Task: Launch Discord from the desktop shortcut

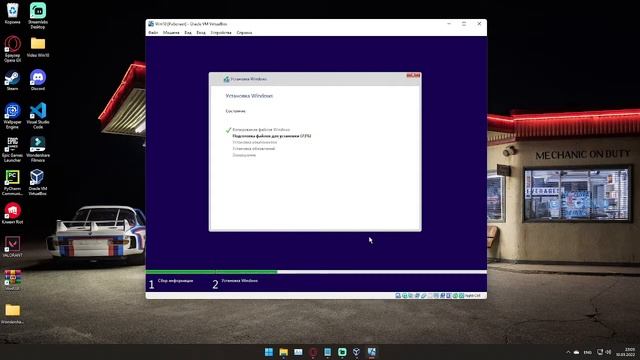Action: click(38, 80)
